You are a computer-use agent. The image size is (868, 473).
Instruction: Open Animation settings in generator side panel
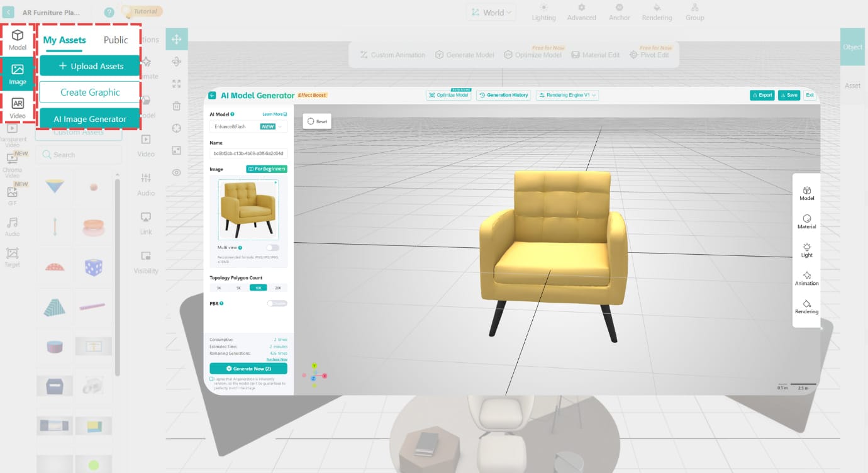tap(807, 278)
